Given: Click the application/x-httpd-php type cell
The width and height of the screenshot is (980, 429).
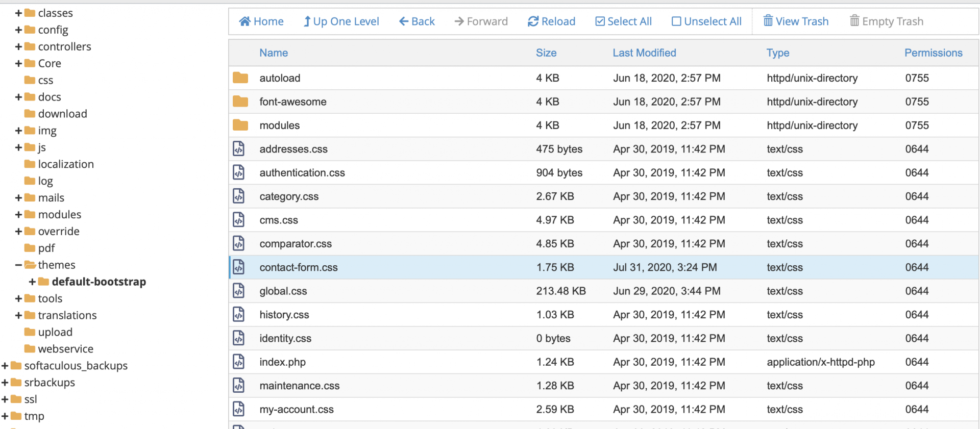Looking at the screenshot, I should click(821, 362).
